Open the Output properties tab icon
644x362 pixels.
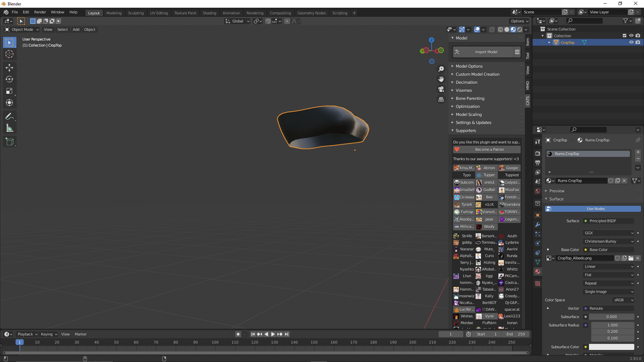(538, 163)
